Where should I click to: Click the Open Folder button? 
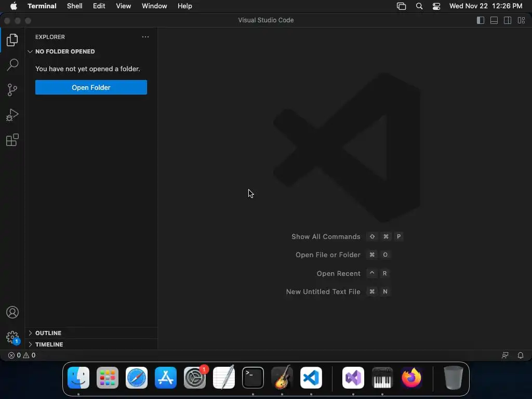(x=91, y=87)
